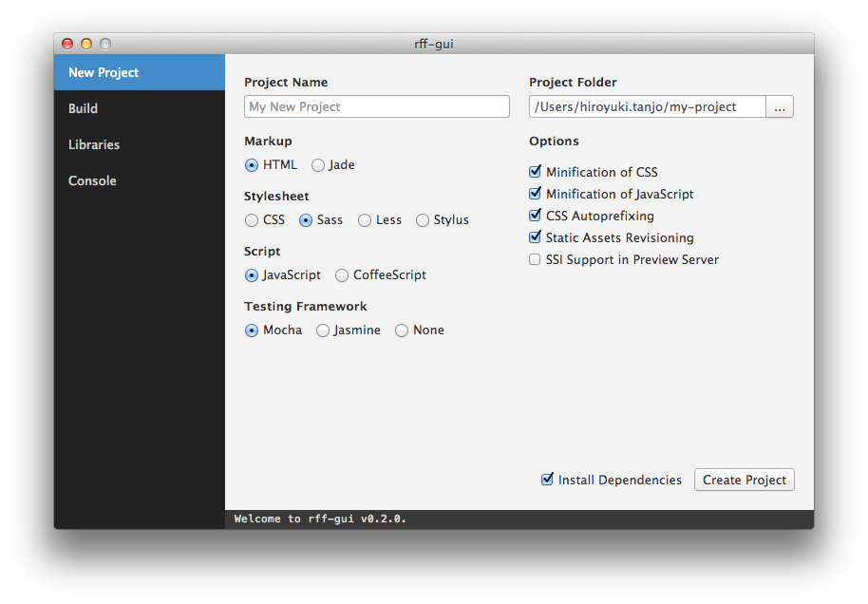
Task: Uncheck Install Dependencies
Action: (547, 480)
